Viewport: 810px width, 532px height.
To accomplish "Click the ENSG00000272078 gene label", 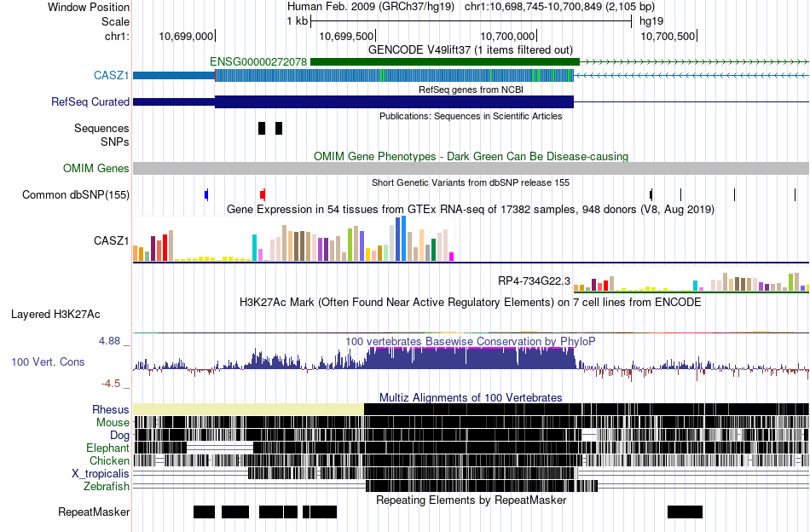I will point(258,62).
